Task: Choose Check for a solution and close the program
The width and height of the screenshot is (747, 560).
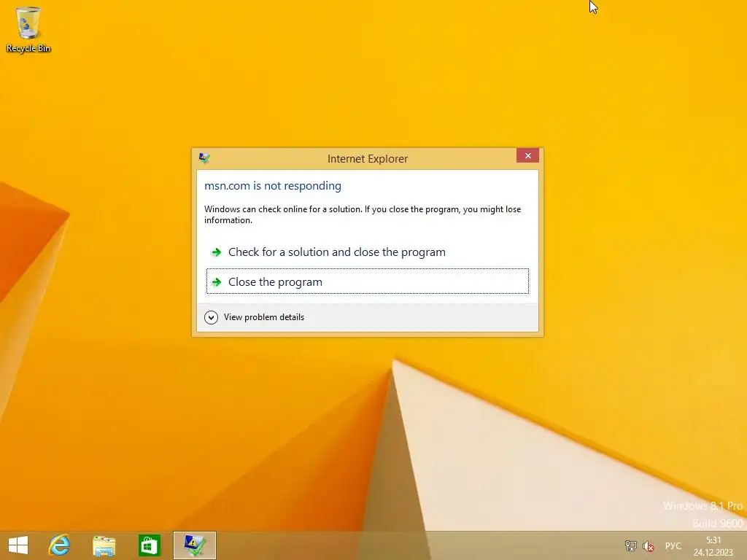Action: click(x=368, y=252)
